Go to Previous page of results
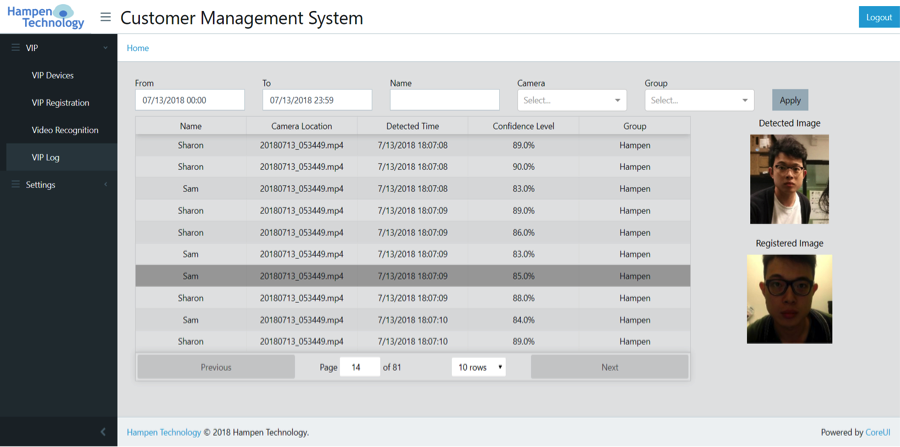This screenshot has height=447, width=900. (x=216, y=367)
